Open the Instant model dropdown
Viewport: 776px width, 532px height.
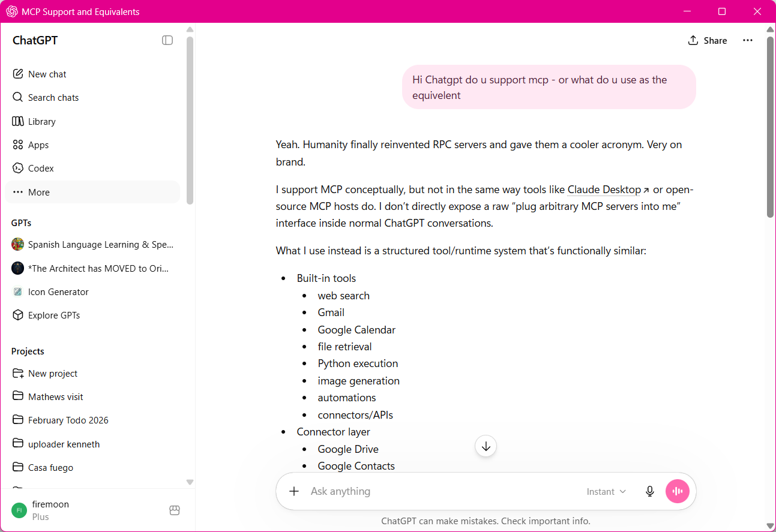(606, 491)
